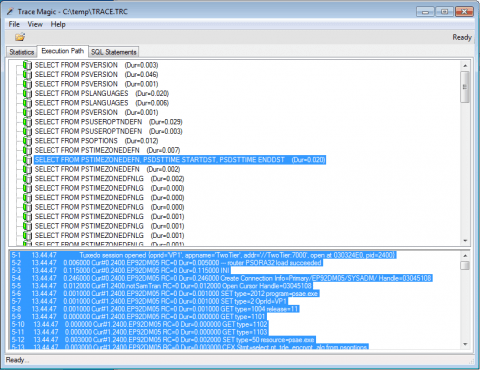
Task: Click log line 5-1 Tuxedo session opened
Action: coord(203,255)
